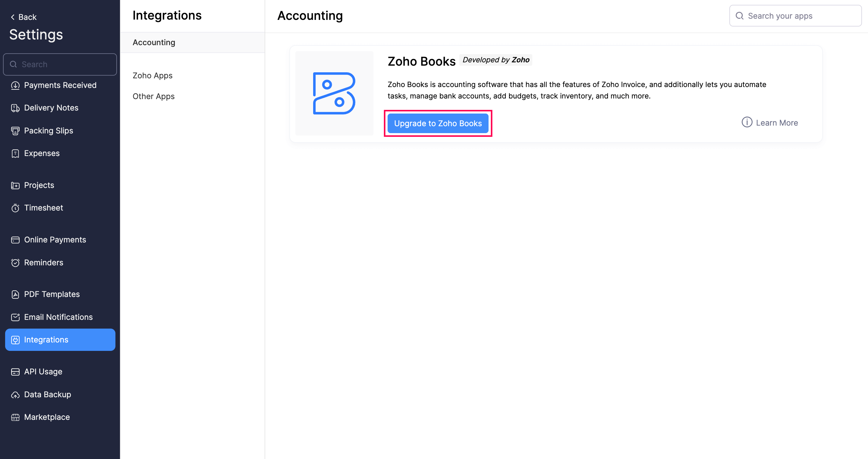
Task: Open the Other Apps category
Action: pyautogui.click(x=153, y=96)
